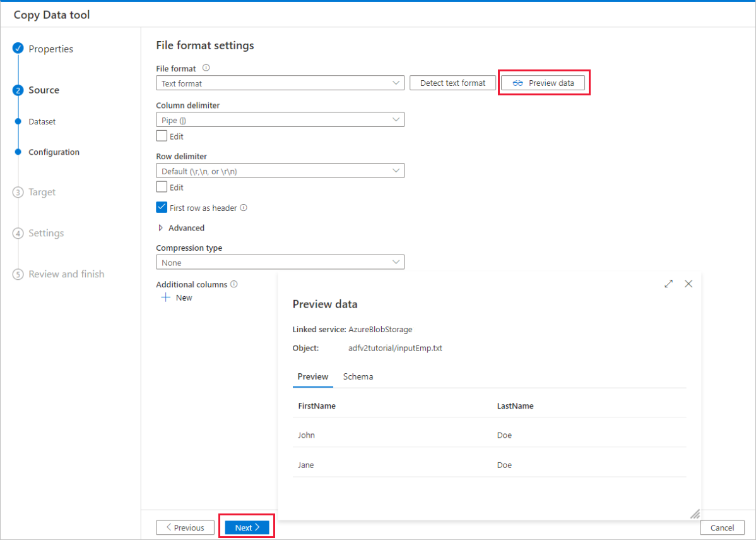Click the Target step circle in the sidebar
The height and width of the screenshot is (540, 756).
[18, 191]
